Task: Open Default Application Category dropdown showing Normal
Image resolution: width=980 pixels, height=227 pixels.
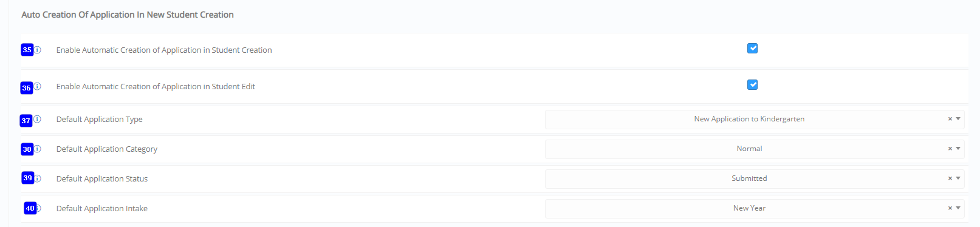Action: 754,149
